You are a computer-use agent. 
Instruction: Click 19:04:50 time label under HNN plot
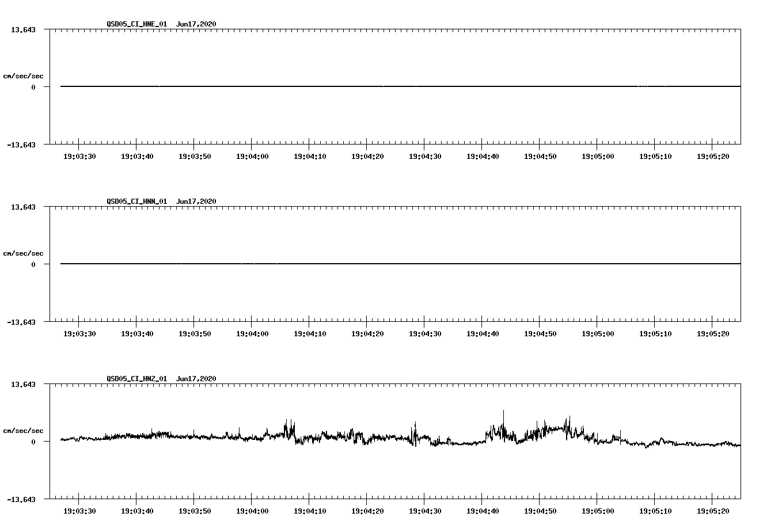pos(540,333)
